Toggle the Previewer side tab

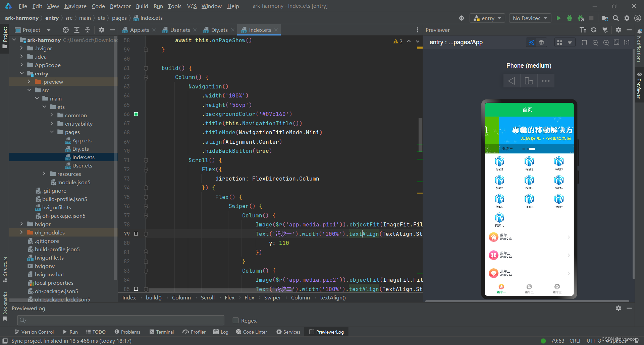coord(639,85)
